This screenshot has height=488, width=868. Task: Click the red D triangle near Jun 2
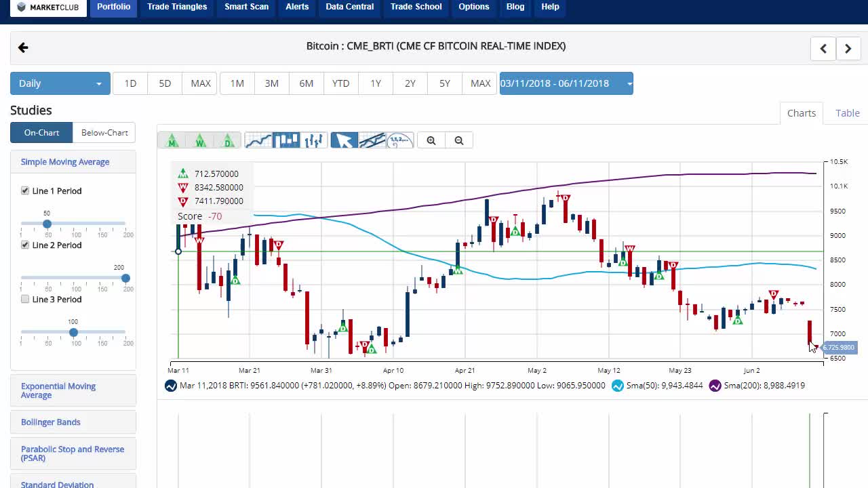(774, 295)
